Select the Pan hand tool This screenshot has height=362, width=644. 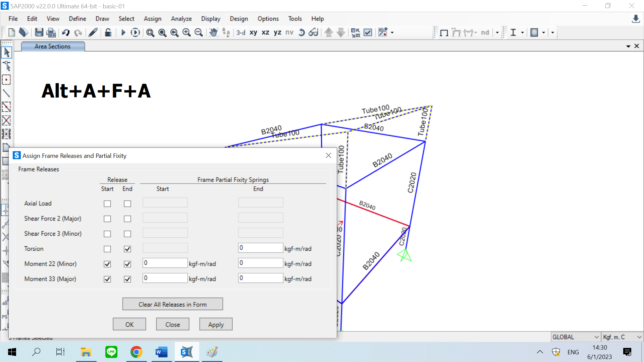click(x=213, y=33)
